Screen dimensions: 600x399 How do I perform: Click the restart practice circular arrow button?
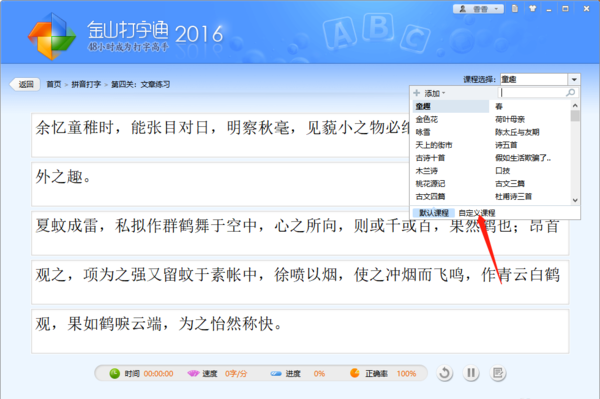445,373
